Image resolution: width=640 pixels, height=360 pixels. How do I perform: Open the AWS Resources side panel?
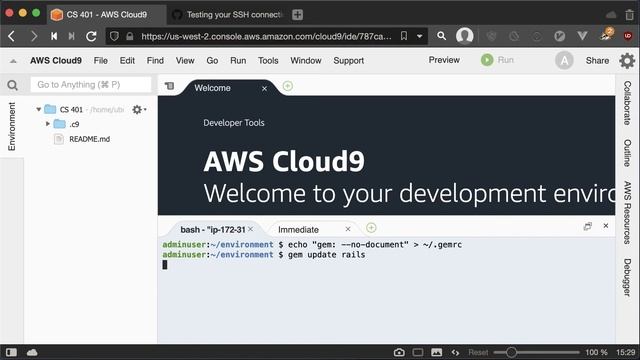[627, 213]
